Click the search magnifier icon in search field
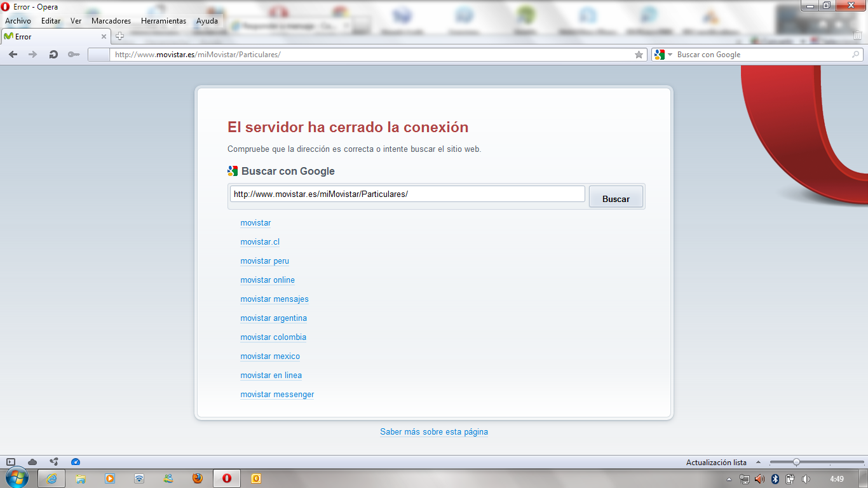Screen dimensions: 868x488 856,55
